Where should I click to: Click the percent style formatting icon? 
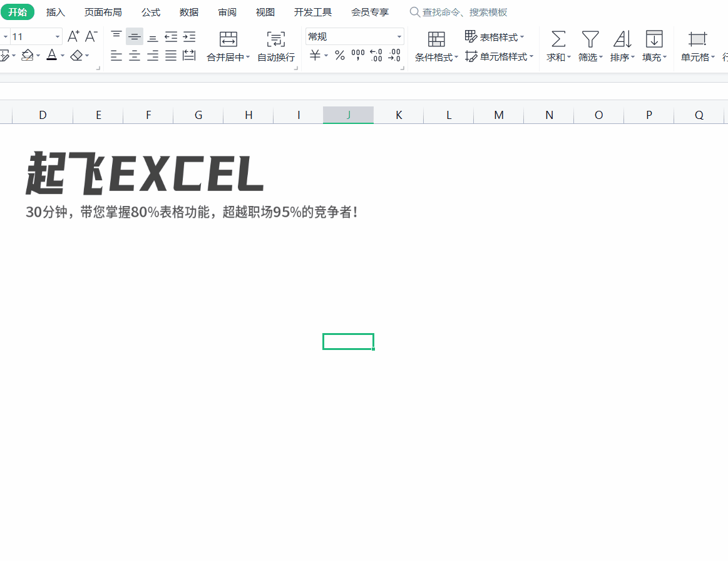pyautogui.click(x=340, y=56)
